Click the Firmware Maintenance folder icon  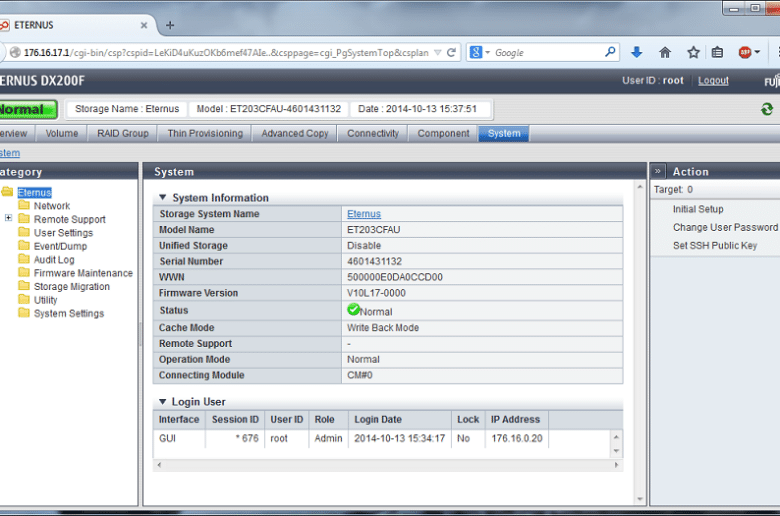(x=24, y=272)
